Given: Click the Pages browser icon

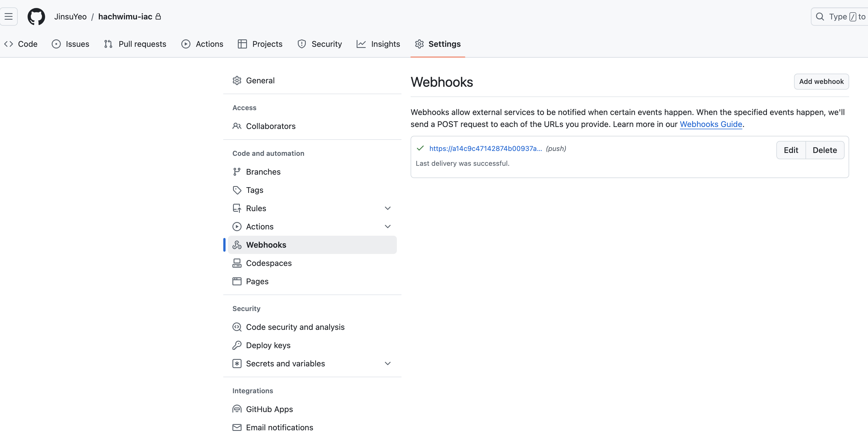Looking at the screenshot, I should 237,281.
